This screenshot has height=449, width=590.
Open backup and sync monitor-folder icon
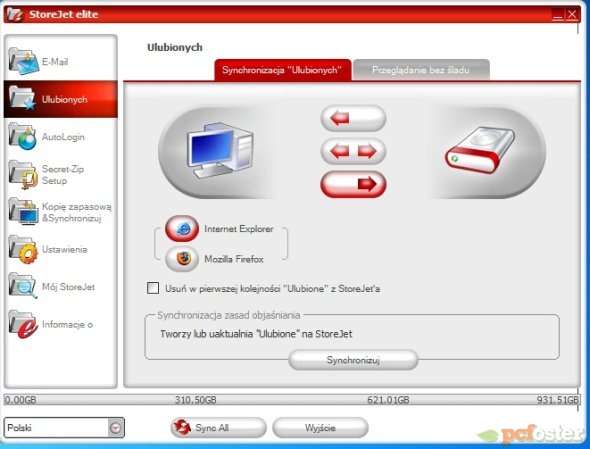[x=23, y=211]
